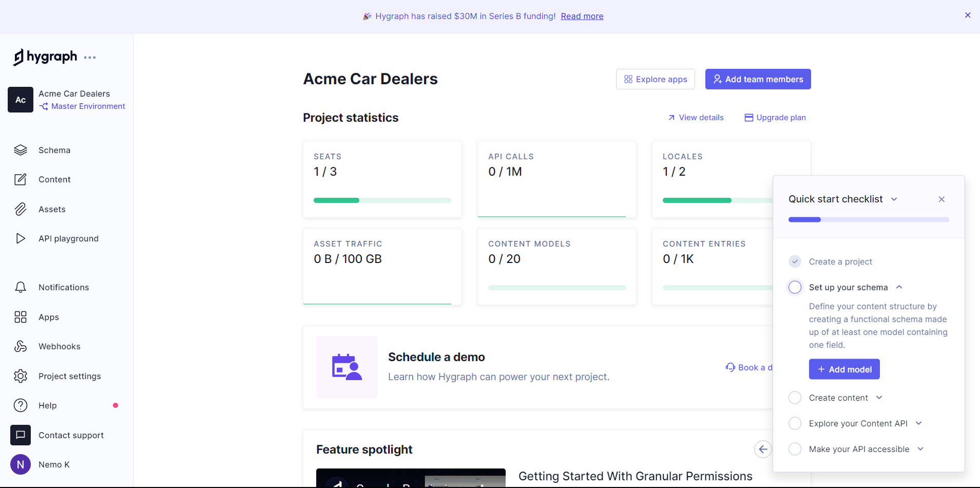Screen dimensions: 980x488
Task: Open Contact support chat
Action: tap(71, 435)
